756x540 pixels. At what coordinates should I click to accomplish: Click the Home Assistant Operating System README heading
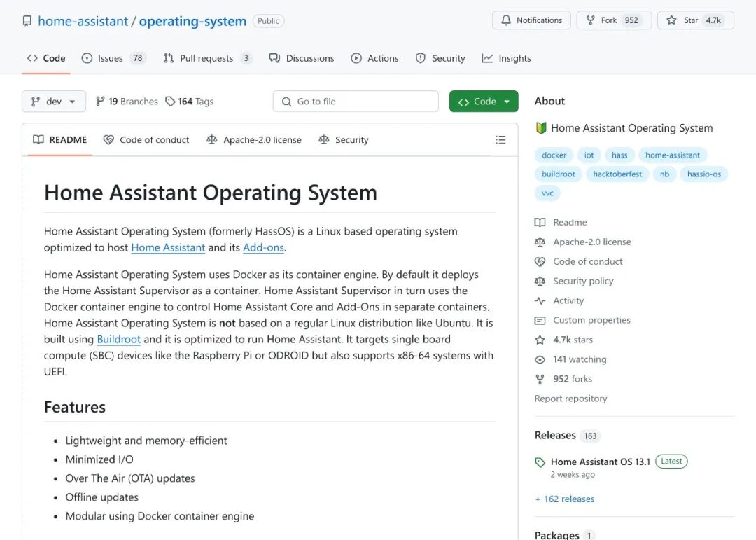[x=211, y=193]
